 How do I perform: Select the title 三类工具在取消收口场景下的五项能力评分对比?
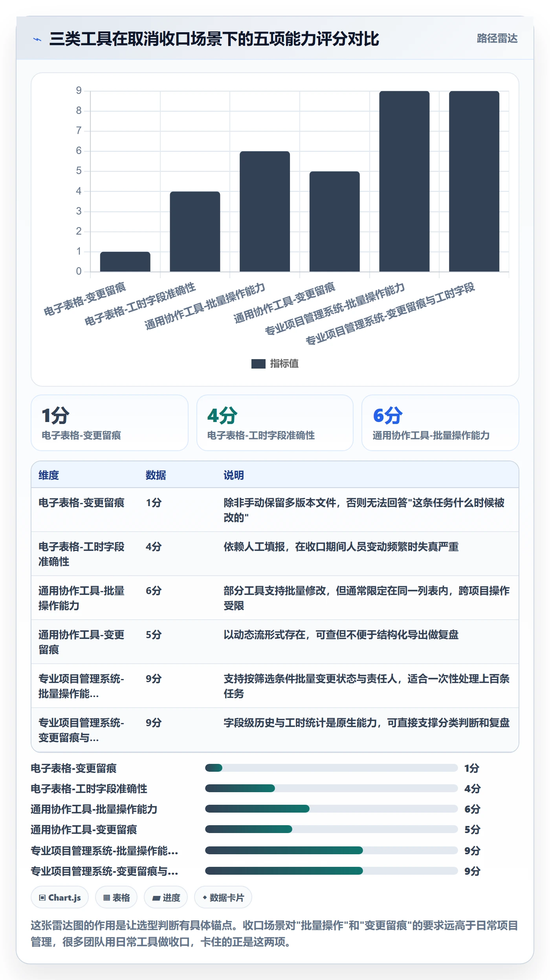[214, 39]
